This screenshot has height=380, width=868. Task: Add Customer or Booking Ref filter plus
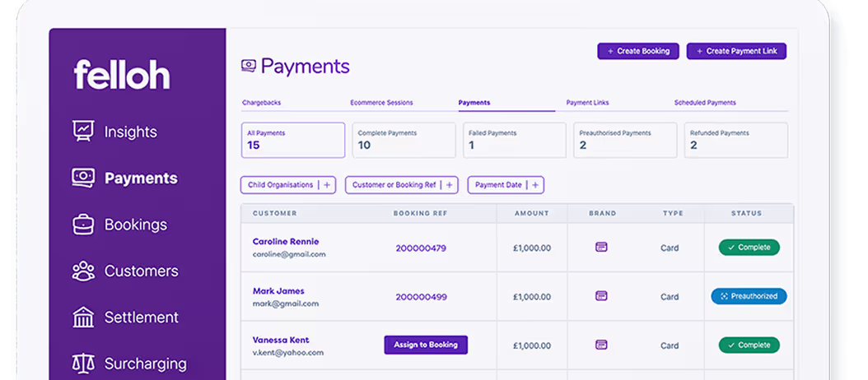click(x=449, y=185)
